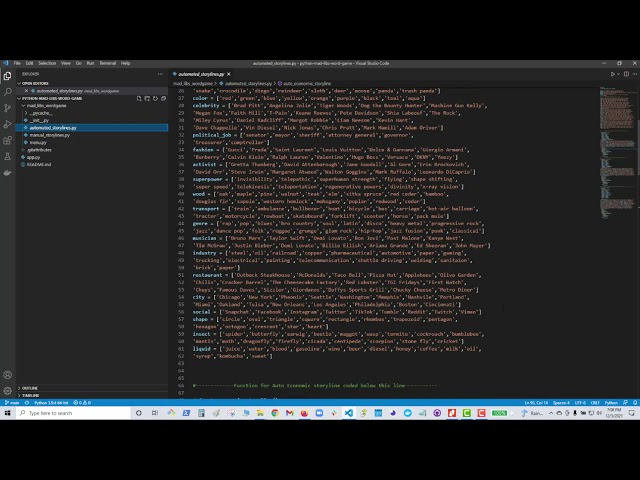The height and width of the screenshot is (480, 640).
Task: Open manual_storylines.py in the explorer
Action: tap(49, 135)
